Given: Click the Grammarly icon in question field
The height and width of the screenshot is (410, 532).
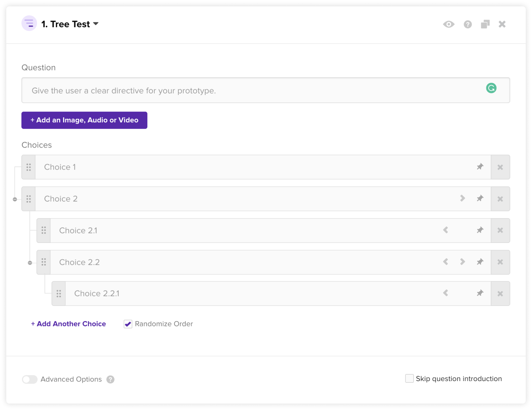Looking at the screenshot, I should [x=491, y=88].
